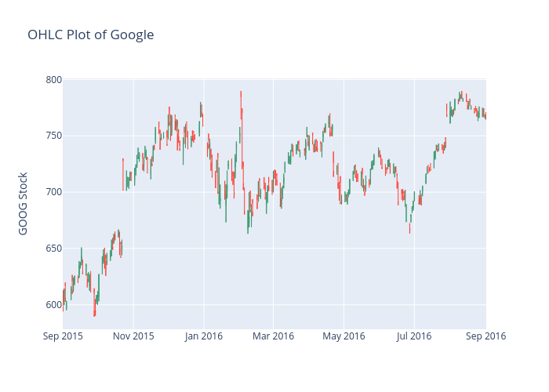Click the highest bars of the August 2016 peak
The height and width of the screenshot is (392, 549).
(461, 96)
